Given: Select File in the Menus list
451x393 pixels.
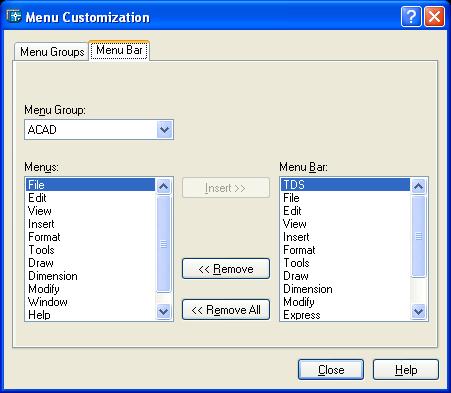Looking at the screenshot, I should pos(90,185).
